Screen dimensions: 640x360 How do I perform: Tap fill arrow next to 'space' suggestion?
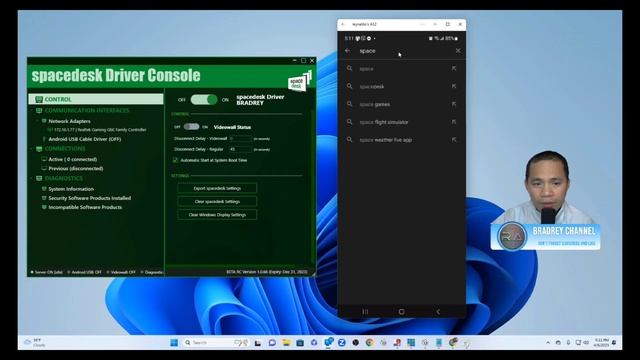(454, 69)
